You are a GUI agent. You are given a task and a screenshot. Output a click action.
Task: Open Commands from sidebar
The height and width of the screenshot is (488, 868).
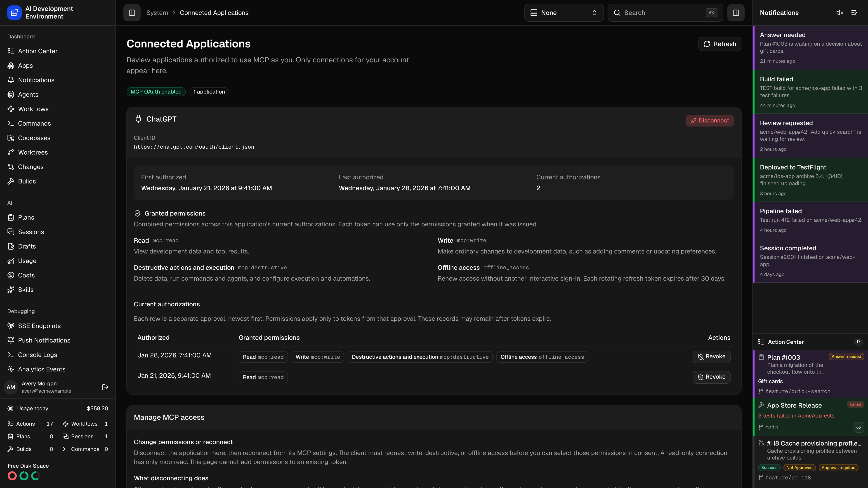coord(58,124)
